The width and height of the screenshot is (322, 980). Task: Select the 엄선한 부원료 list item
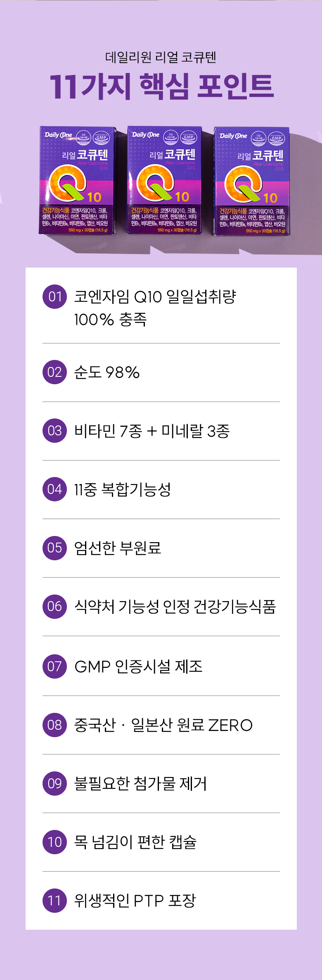click(x=117, y=548)
